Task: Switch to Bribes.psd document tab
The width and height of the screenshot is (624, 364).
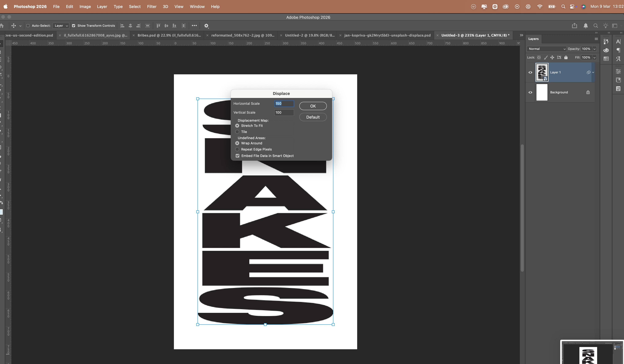Action: coord(169,35)
